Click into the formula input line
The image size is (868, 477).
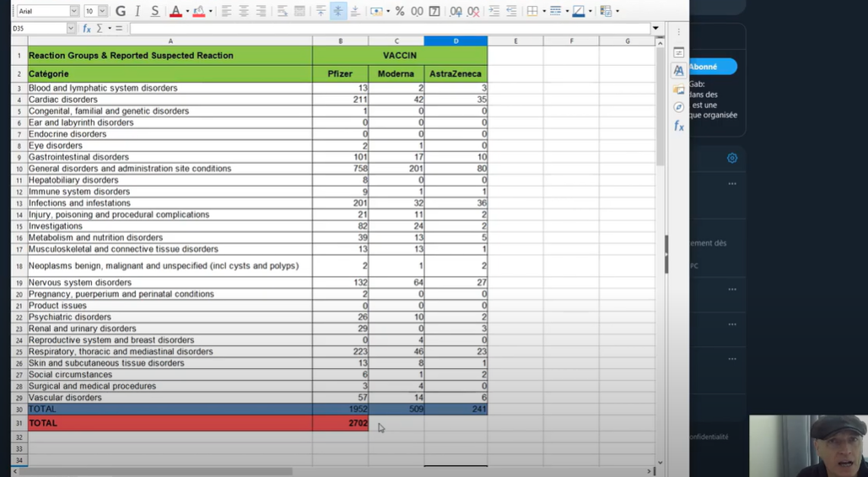[x=390, y=28]
